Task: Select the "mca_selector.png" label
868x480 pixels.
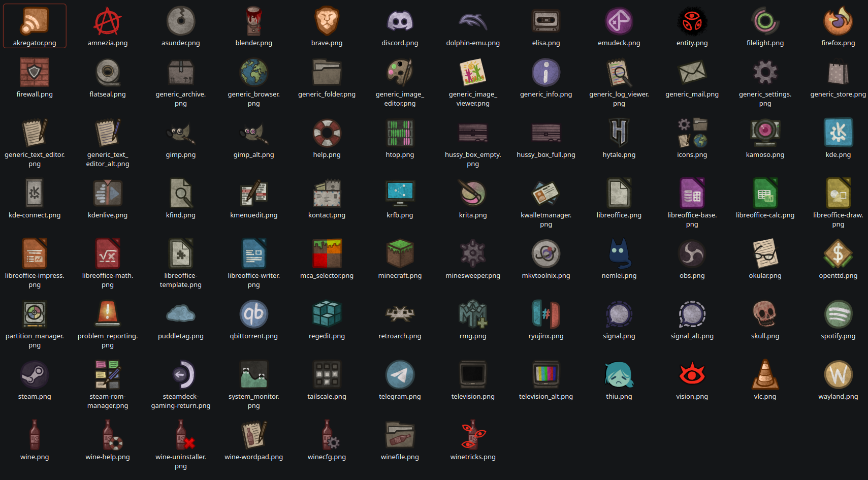Action: (x=327, y=276)
